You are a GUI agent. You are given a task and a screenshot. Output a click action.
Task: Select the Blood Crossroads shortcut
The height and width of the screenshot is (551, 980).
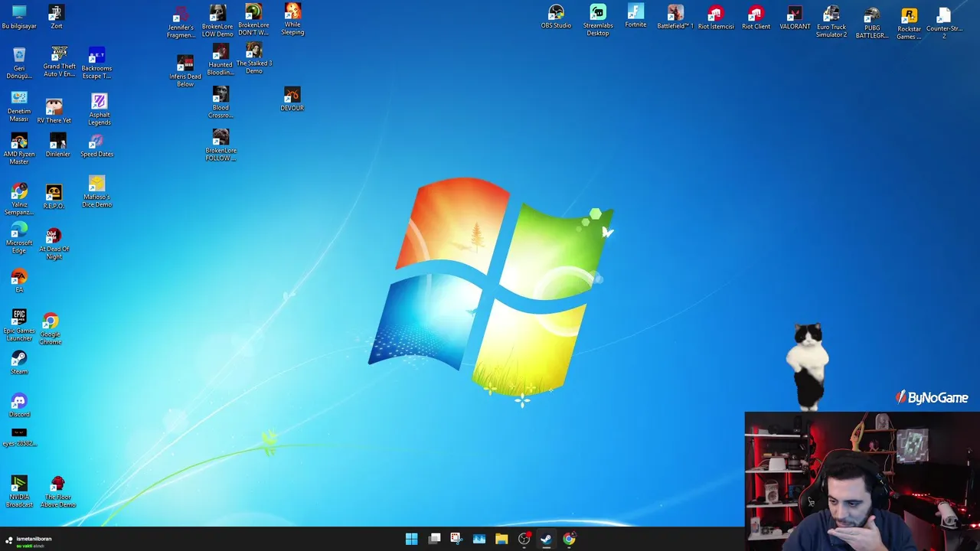point(220,103)
